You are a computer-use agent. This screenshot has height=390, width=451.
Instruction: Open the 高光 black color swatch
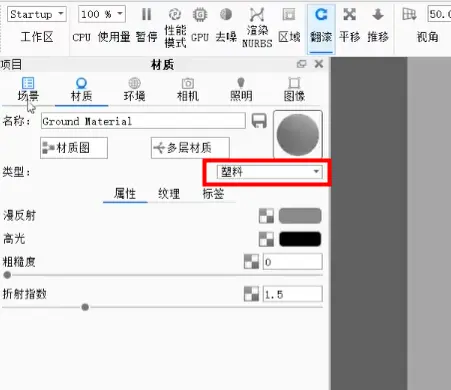[300, 239]
